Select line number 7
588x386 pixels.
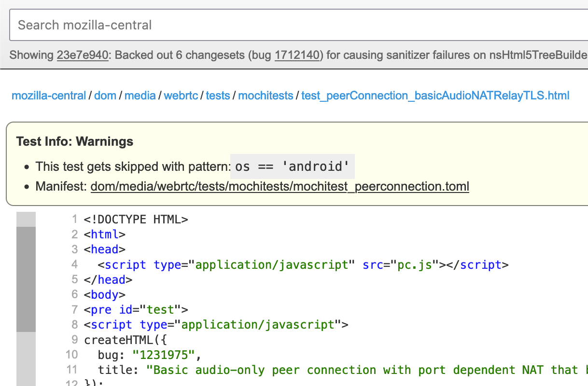74,309
